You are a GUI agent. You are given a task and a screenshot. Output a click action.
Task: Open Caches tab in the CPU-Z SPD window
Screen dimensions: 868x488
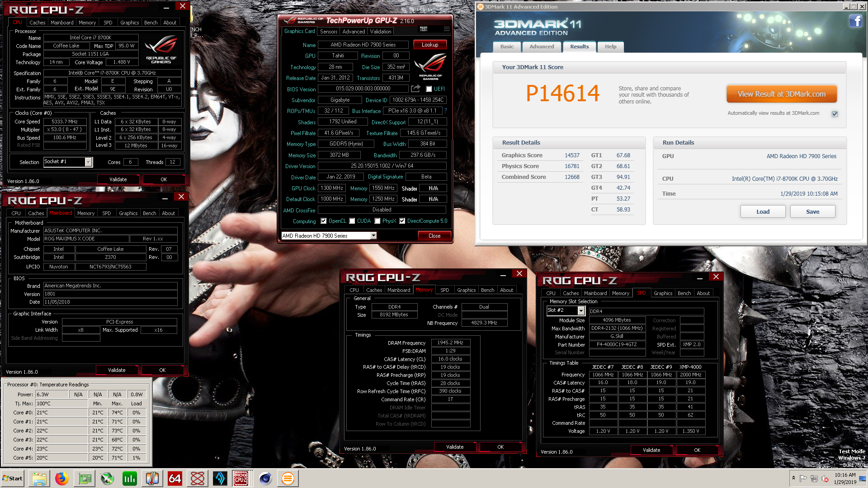[571, 293]
